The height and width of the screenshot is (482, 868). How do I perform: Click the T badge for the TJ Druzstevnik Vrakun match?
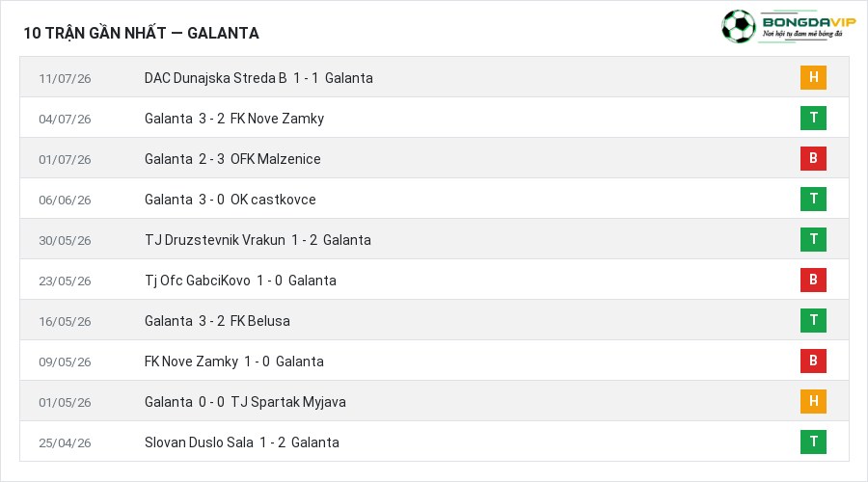pos(813,239)
